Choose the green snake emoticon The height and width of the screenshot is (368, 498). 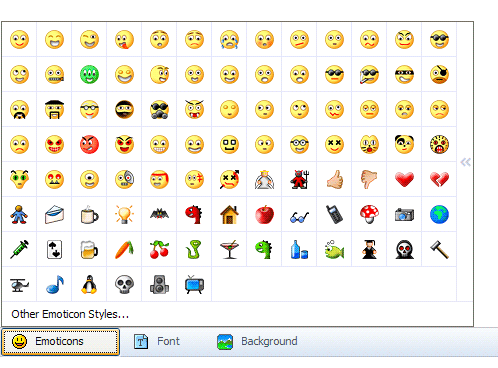click(x=194, y=249)
